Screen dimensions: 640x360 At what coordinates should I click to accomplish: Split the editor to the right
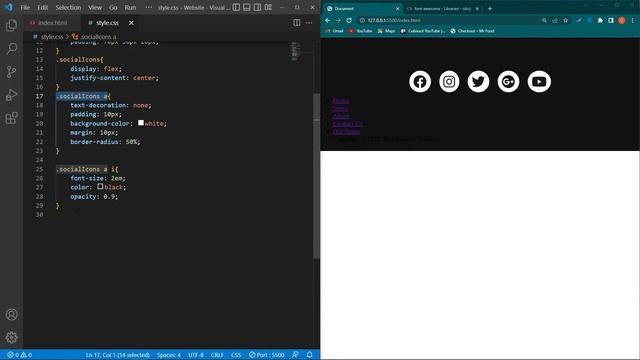pyautogui.click(x=297, y=23)
